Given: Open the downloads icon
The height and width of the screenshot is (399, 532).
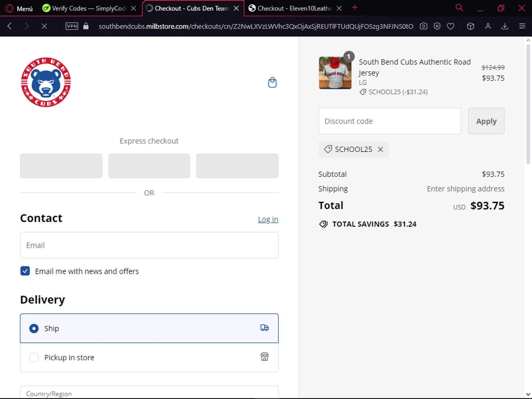Looking at the screenshot, I should pyautogui.click(x=505, y=26).
